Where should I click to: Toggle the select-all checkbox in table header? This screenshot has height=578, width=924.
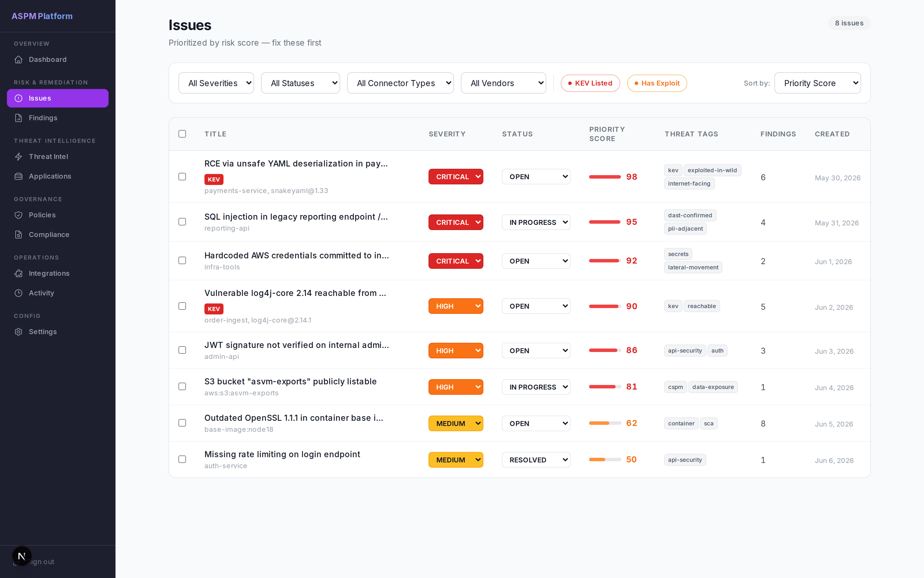(x=182, y=134)
